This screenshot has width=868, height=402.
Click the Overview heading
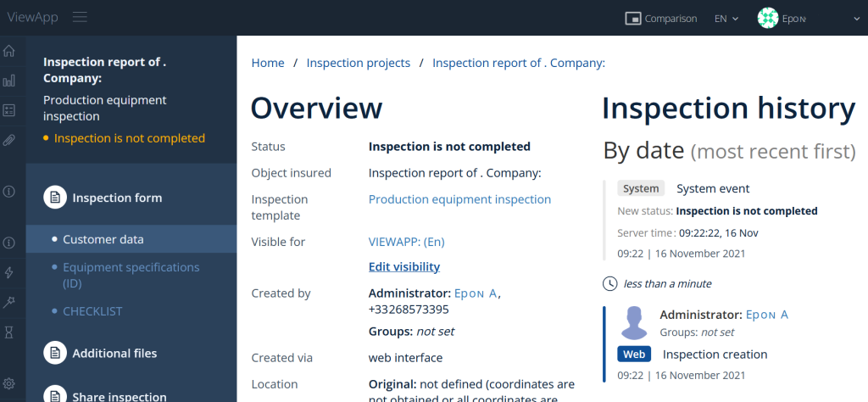click(x=317, y=108)
